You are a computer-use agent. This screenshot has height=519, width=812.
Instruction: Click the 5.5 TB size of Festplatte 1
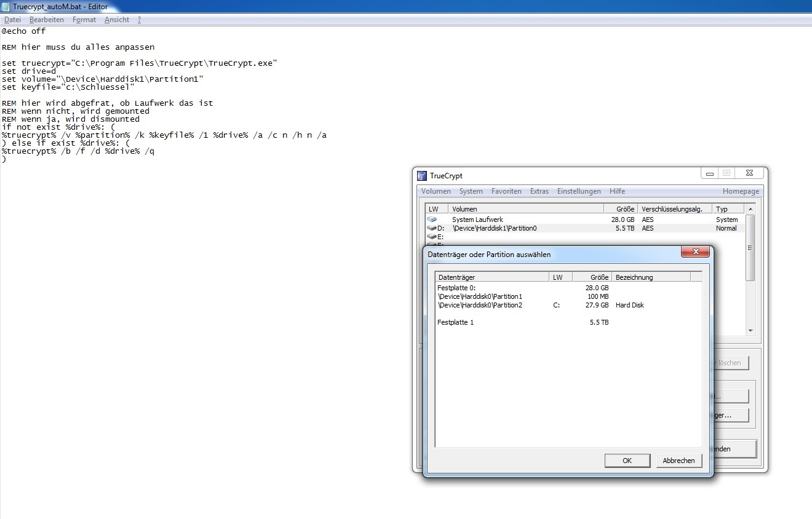[x=599, y=322]
